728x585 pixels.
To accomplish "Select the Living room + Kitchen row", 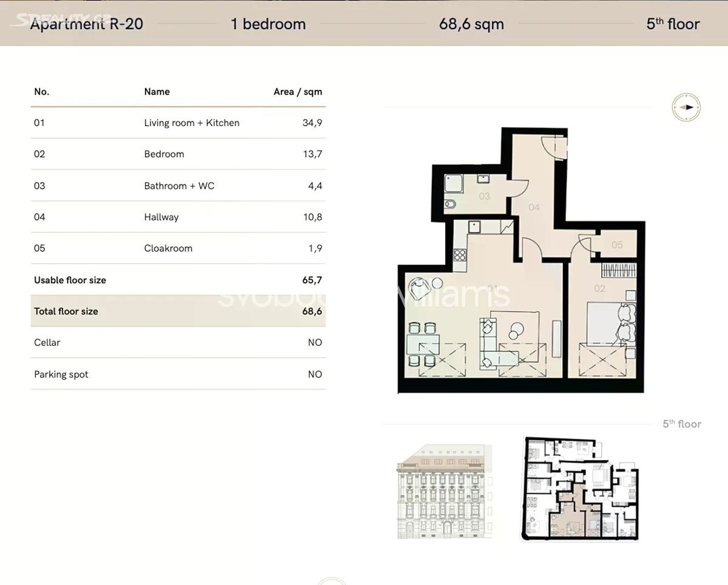I will coord(178,123).
